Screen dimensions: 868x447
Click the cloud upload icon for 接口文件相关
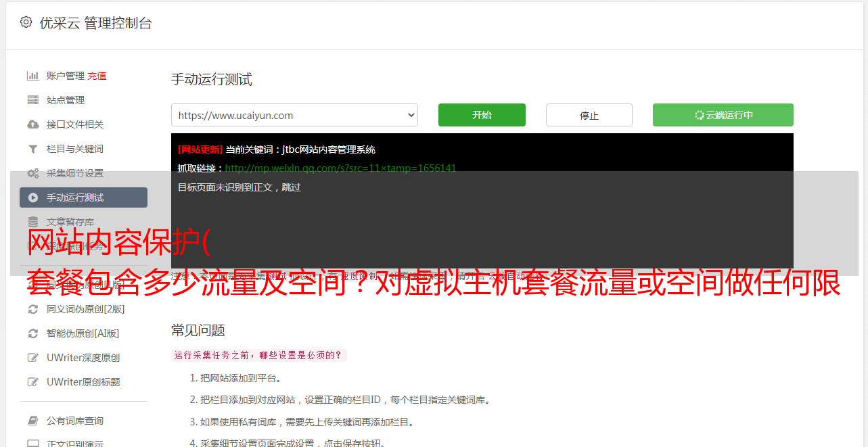(32, 124)
